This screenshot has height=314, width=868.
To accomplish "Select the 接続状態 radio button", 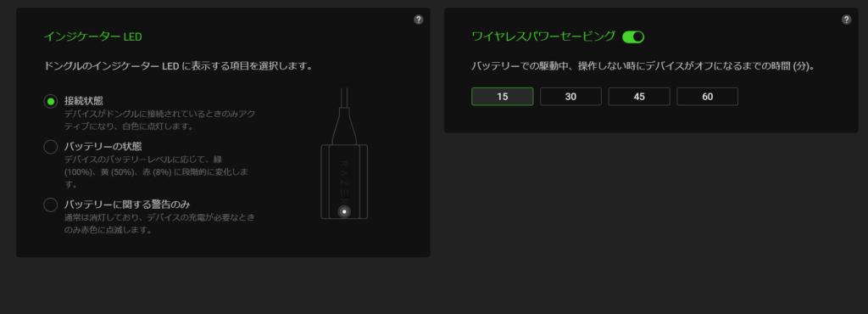I will tap(50, 101).
